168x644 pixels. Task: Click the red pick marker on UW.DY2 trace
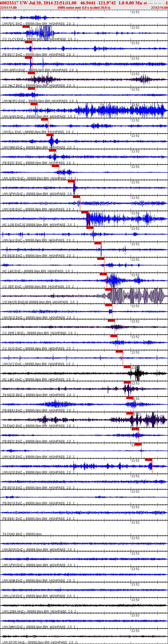coord(119,351)
